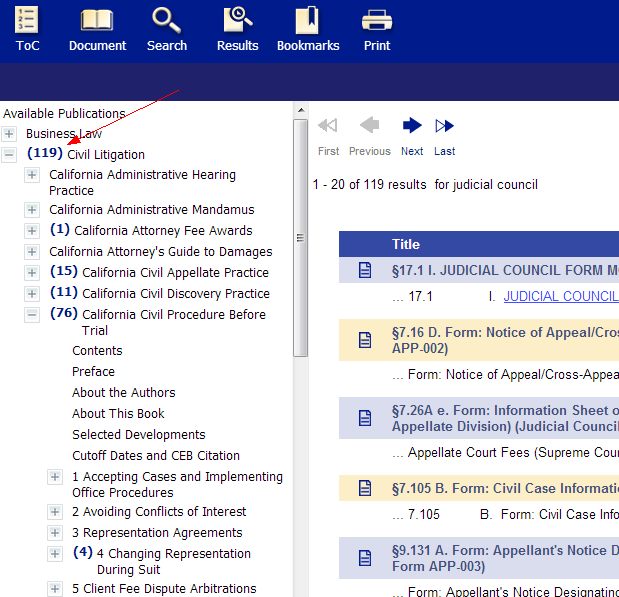
Task: Expand California Attorney's Guide to Damages
Action: (32, 252)
